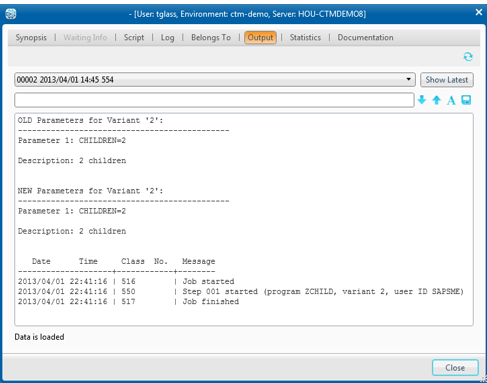Switch to the Belongs To tab
This screenshot has width=487, height=383.
(x=211, y=37)
